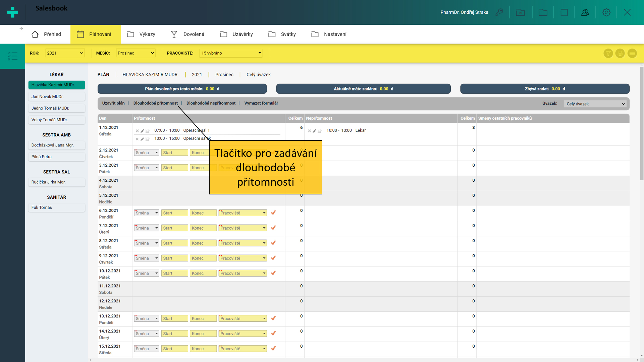644x362 pixels.
Task: Click the filter funnel icon in yellow bar
Action: [608, 53]
